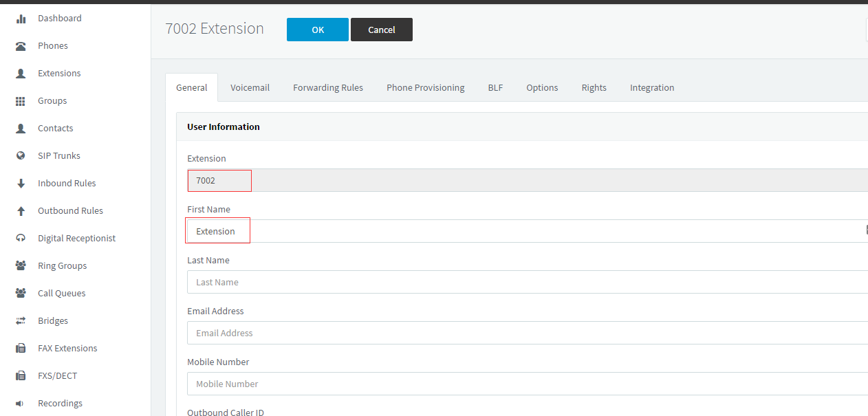The image size is (868, 416).
Task: Switch to the Forwarding Rules tab
Action: point(328,87)
